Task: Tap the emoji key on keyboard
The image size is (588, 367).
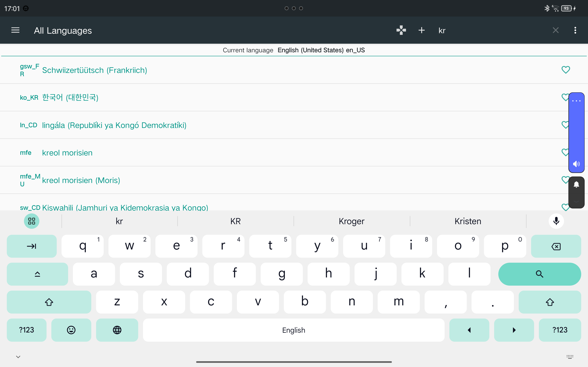Action: tap(71, 330)
